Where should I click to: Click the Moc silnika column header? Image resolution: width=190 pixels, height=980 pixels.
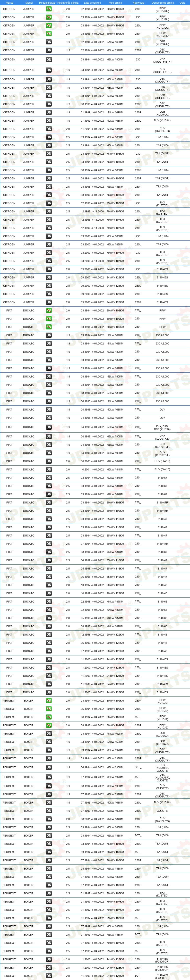click(115, 2)
